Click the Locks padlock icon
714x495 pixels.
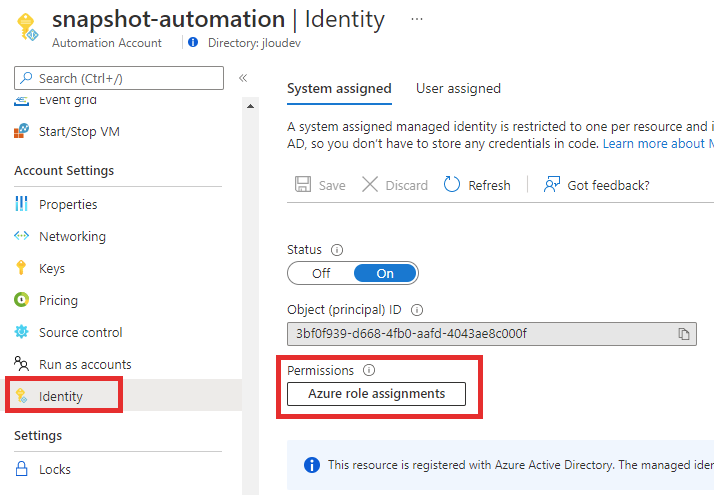tap(21, 469)
